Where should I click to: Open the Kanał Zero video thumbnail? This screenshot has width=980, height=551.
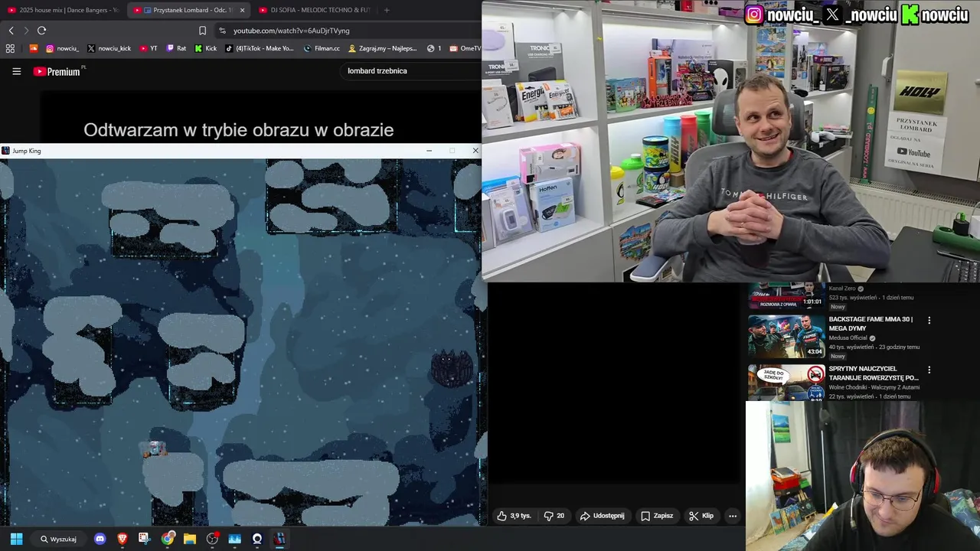786,295
